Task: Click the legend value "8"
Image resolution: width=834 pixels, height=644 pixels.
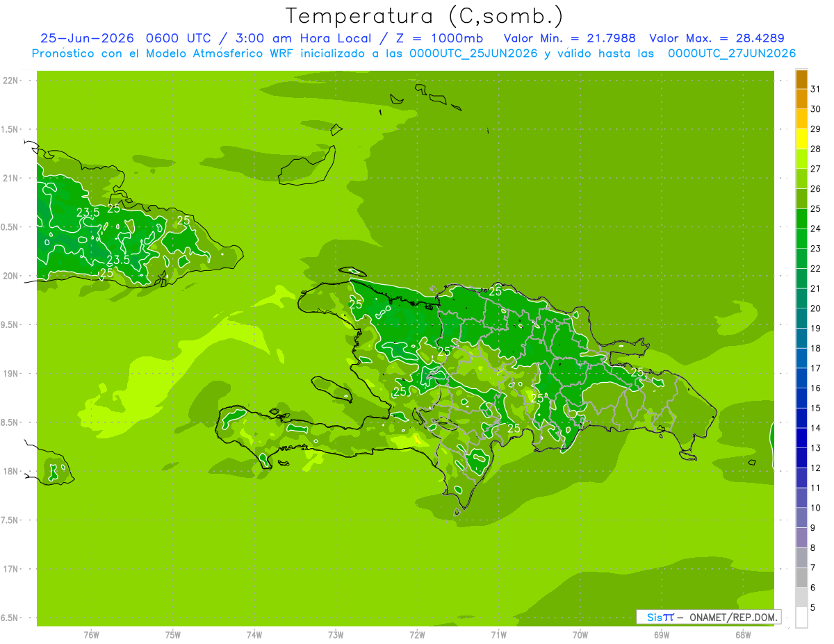Action: click(813, 547)
